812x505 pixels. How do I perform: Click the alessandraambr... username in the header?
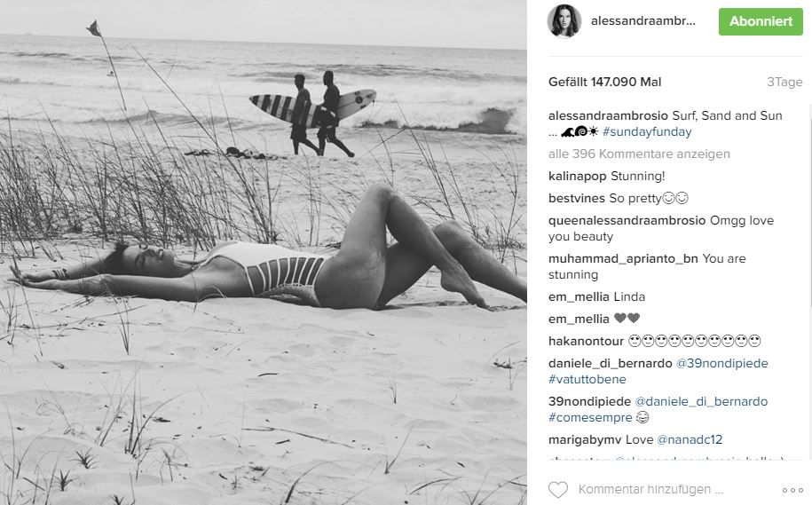(x=643, y=21)
